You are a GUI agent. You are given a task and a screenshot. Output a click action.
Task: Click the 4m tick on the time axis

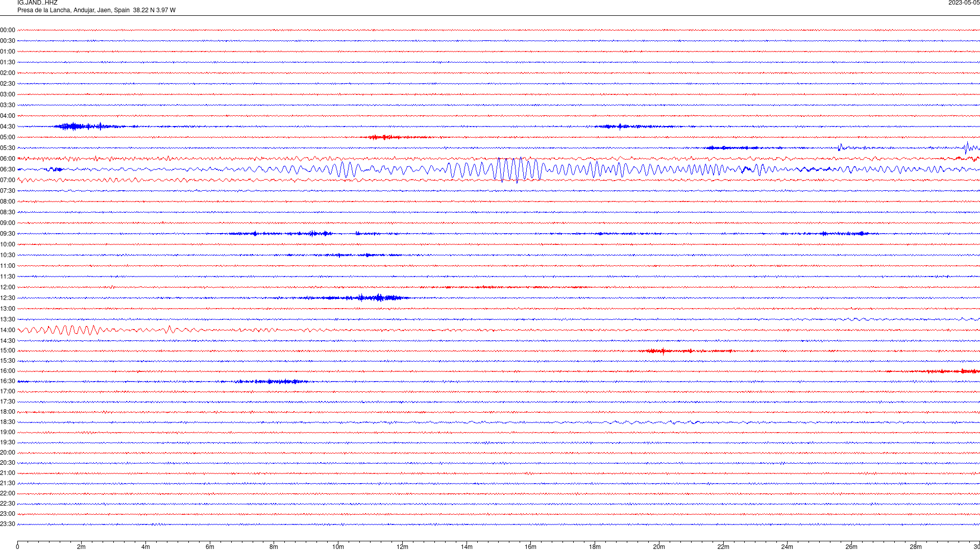(x=145, y=547)
